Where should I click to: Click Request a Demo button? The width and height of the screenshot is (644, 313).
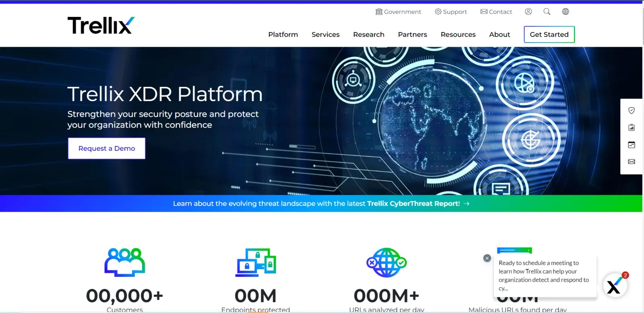[107, 148]
